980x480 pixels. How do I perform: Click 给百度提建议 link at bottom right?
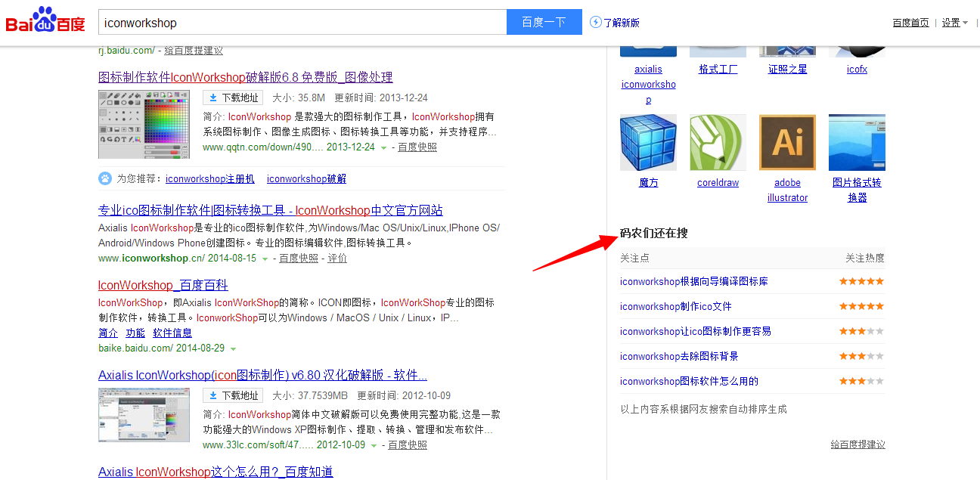click(x=857, y=444)
